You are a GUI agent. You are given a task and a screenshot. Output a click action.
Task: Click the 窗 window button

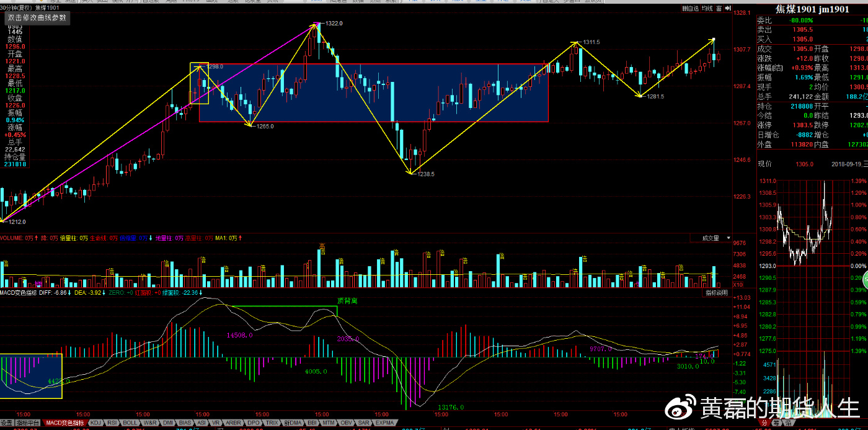tap(719, 9)
